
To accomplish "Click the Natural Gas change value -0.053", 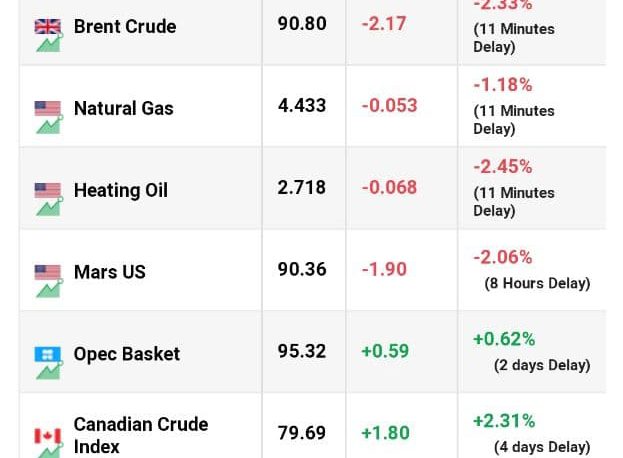I will pos(389,106).
